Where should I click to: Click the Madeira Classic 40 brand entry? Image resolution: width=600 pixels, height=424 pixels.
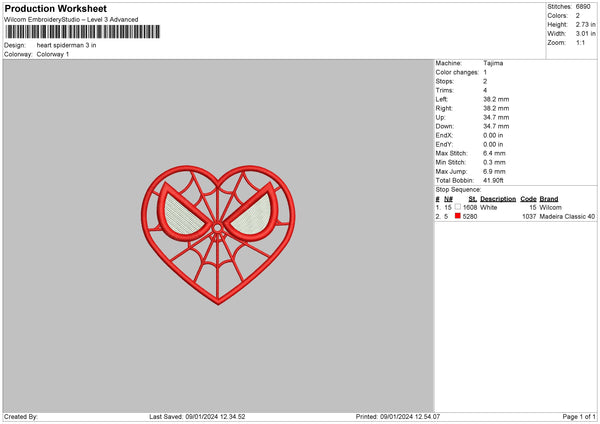pos(567,217)
